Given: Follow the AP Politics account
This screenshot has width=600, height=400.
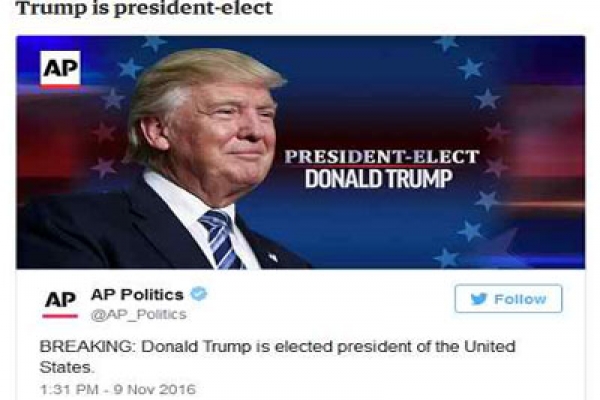Looking at the screenshot, I should (508, 299).
